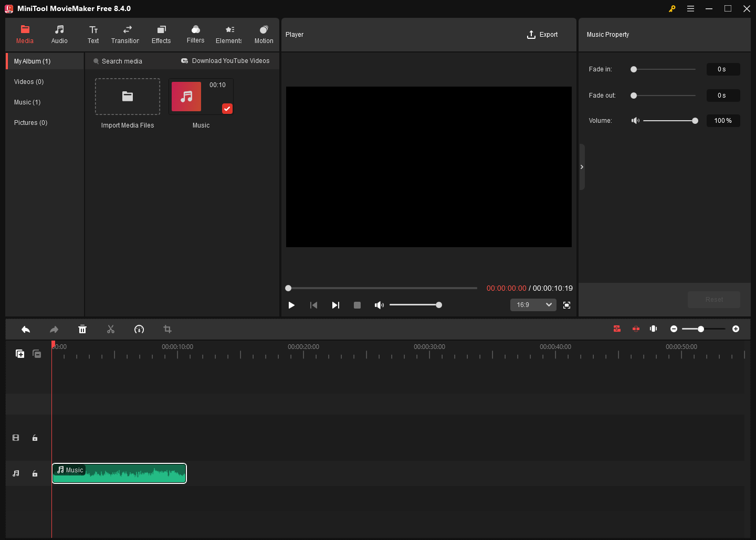Lock the music track
This screenshot has width=756, height=540.
35,473
